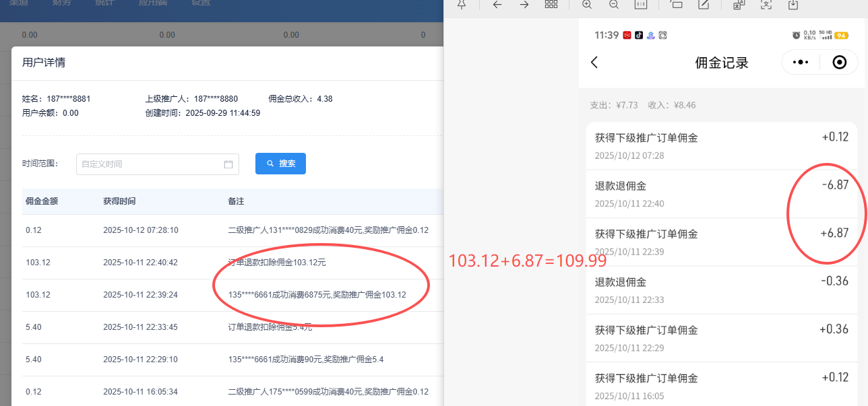Zoom in using the magnifier plus icon
The width and height of the screenshot is (868, 406).
click(587, 4)
